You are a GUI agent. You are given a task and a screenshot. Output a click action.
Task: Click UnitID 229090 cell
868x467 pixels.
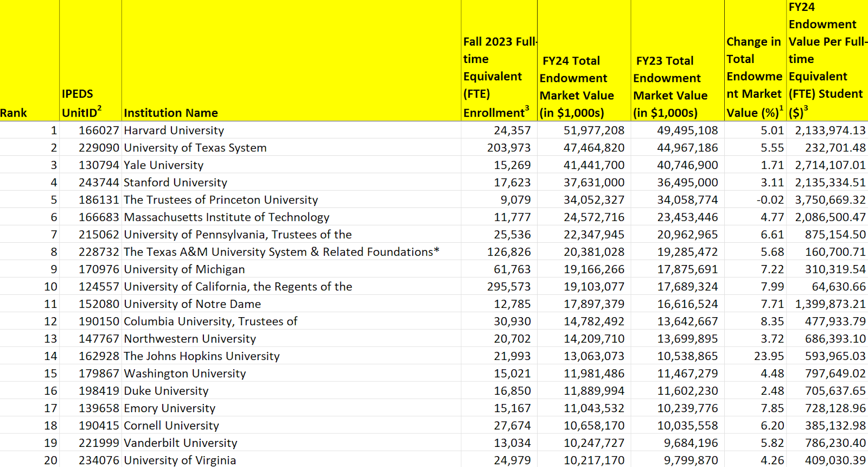pyautogui.click(x=91, y=147)
